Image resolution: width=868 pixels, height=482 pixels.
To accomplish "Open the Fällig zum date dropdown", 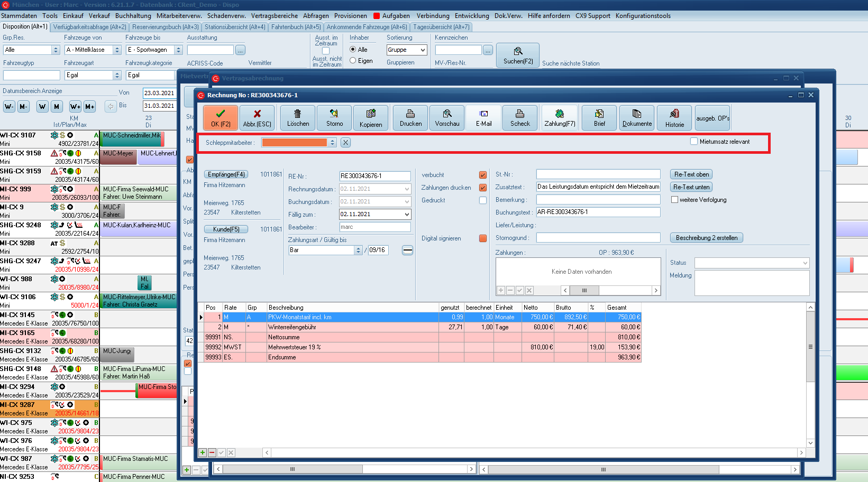I will pos(407,215).
